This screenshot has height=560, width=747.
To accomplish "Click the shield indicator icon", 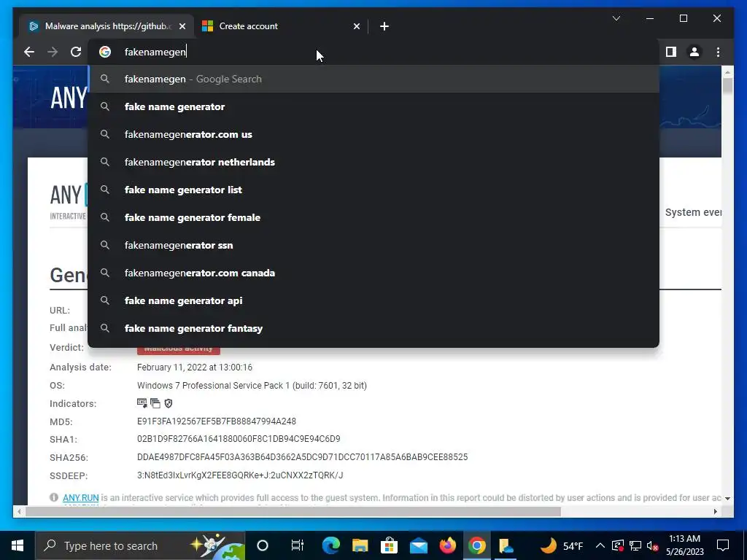I will 169,403.
